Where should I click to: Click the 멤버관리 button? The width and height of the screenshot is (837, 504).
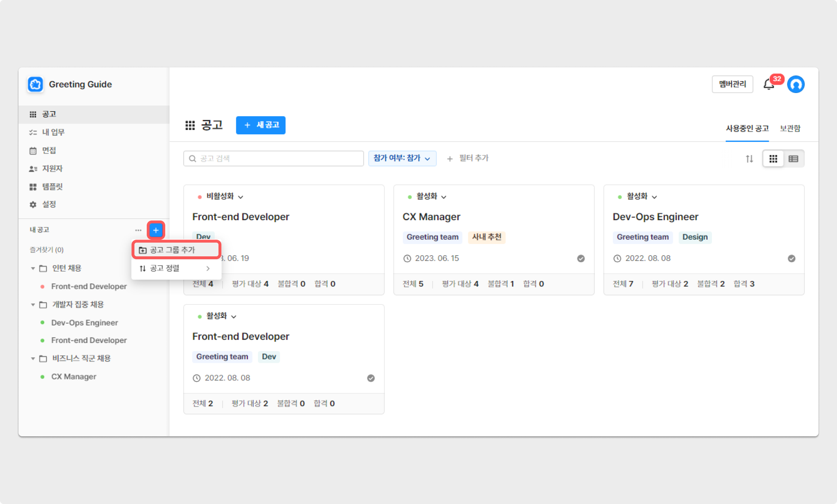tap(732, 84)
